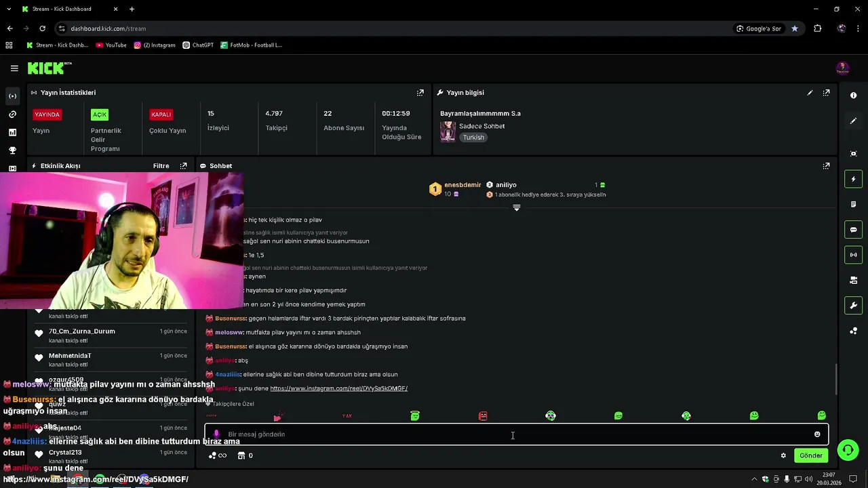Open the emoji picker in message box
868x488 pixels.
817,434
